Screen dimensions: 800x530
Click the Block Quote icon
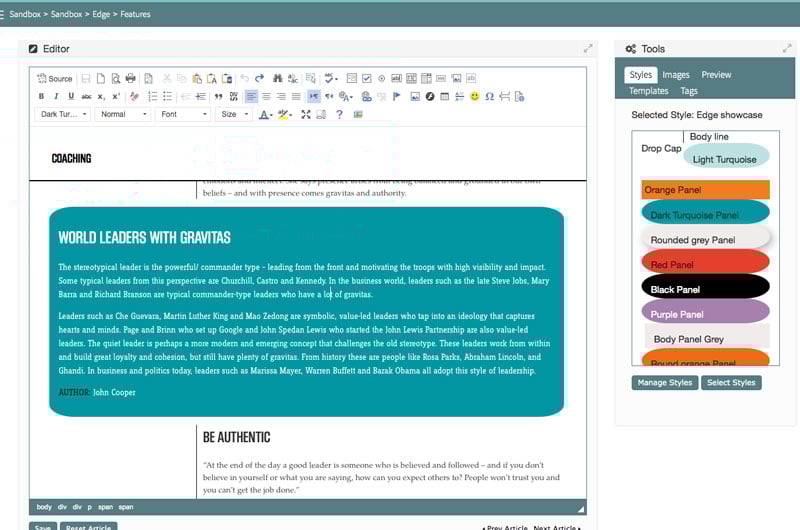click(218, 96)
